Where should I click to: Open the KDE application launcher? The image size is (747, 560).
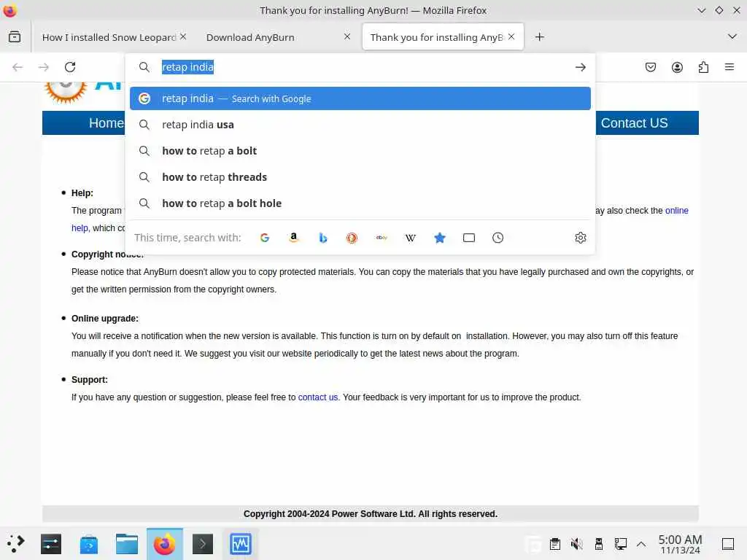(x=15, y=544)
